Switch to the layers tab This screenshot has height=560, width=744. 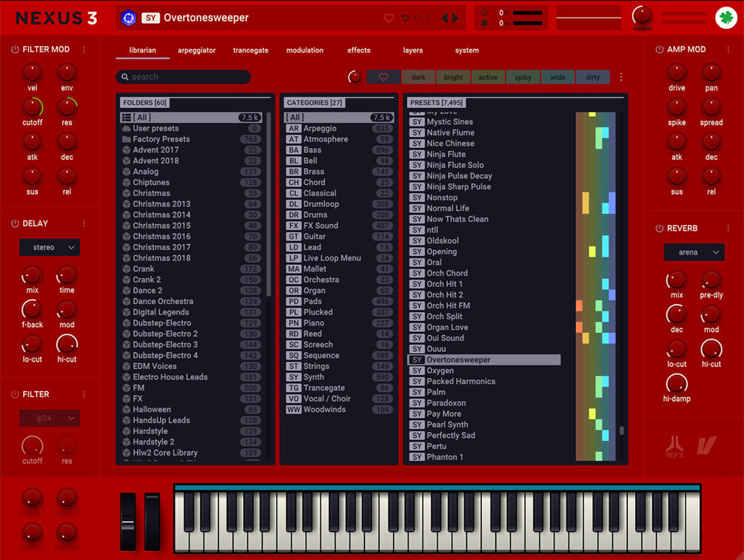tap(413, 50)
